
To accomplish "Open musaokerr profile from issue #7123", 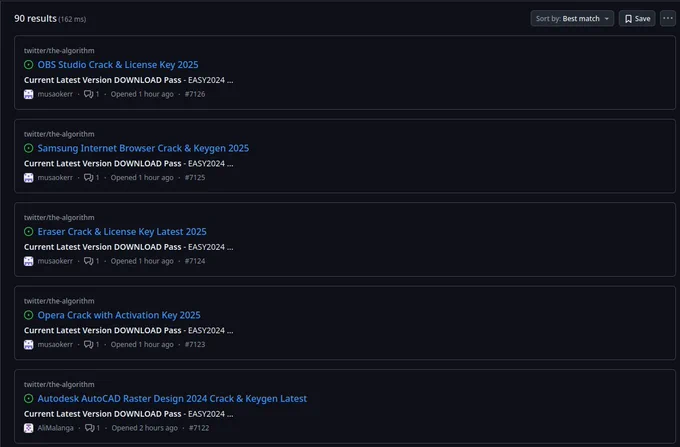I will pyautogui.click(x=55, y=345).
